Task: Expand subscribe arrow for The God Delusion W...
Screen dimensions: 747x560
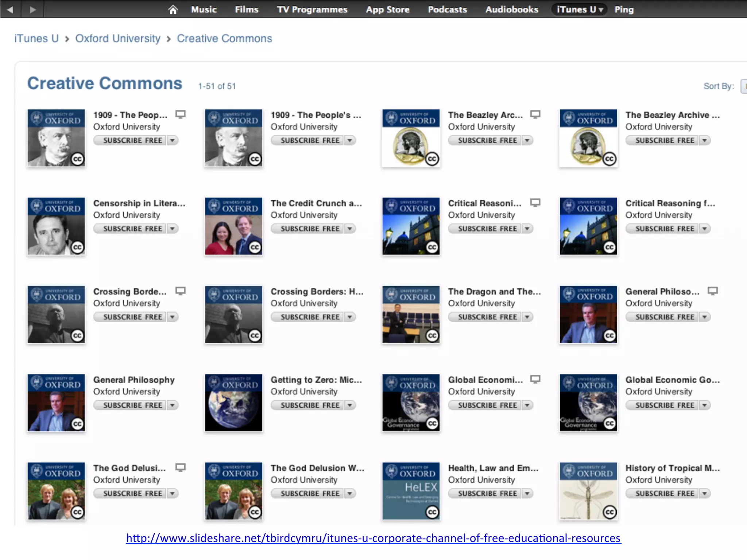Action: pos(350,493)
